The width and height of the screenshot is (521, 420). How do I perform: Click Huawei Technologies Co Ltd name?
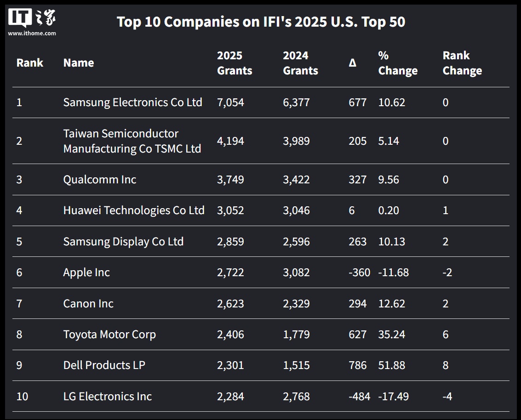133,210
